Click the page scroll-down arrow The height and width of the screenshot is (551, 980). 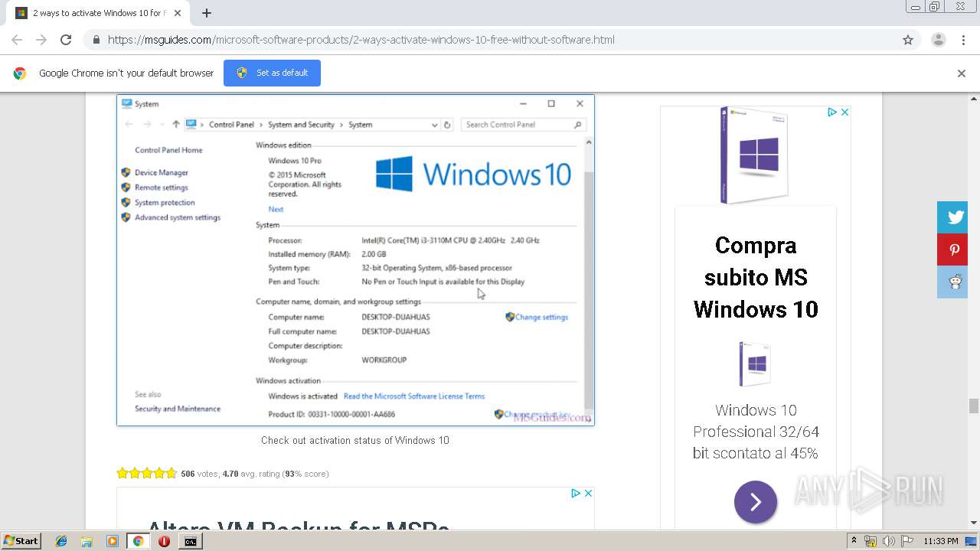tap(973, 523)
